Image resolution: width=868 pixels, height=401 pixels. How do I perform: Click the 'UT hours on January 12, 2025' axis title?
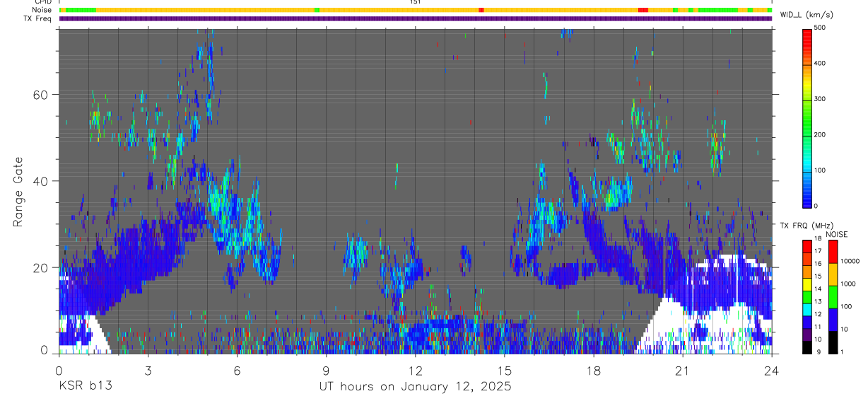pos(415,387)
